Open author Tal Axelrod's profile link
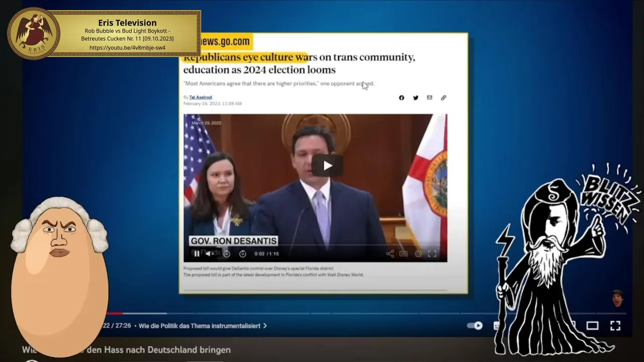 pyautogui.click(x=200, y=97)
